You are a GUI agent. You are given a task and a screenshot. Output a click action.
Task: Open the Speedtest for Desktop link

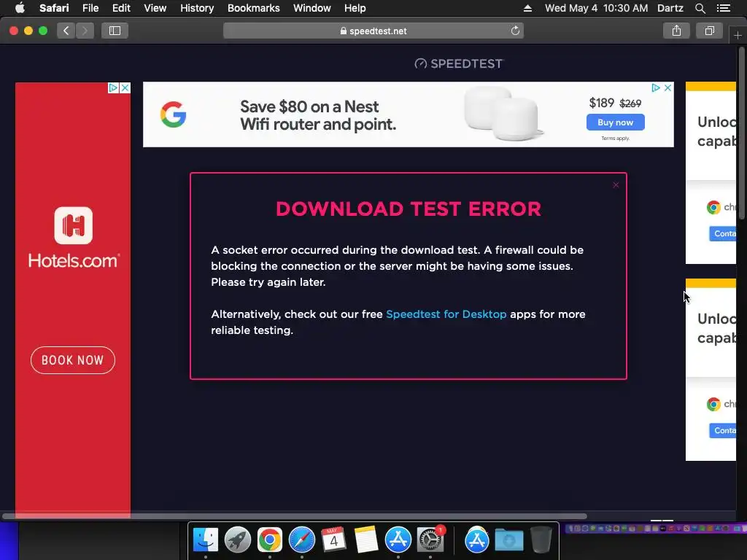click(x=446, y=314)
